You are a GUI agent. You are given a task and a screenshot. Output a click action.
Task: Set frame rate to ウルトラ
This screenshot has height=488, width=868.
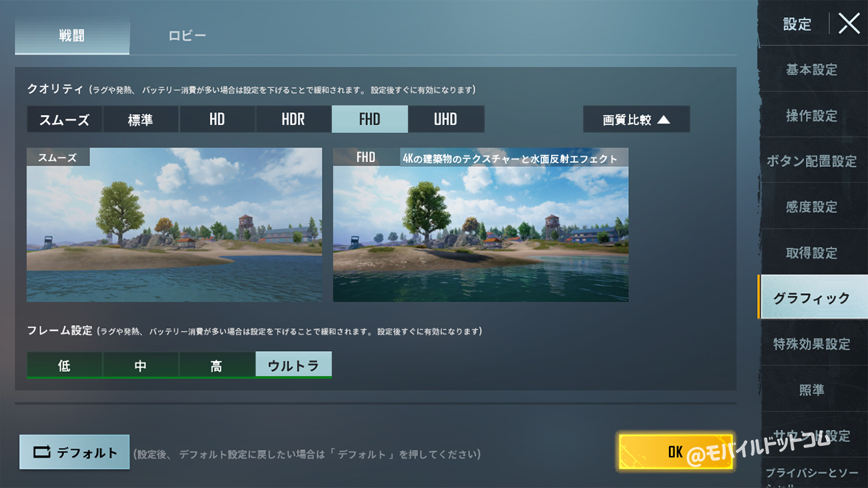click(x=293, y=365)
